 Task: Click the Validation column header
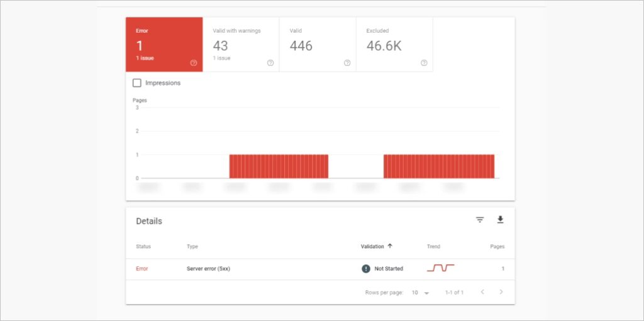(x=372, y=247)
